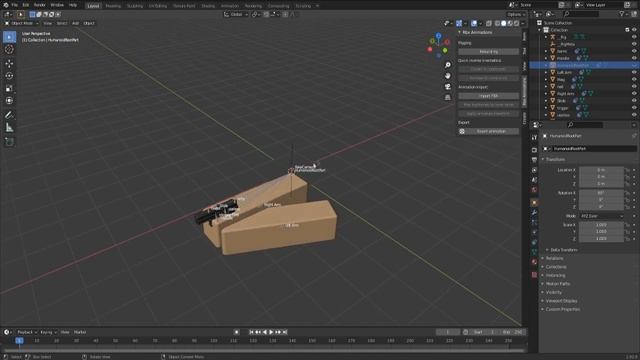Enable solid viewport shading mode
Screen dimensions: 640x360
click(x=503, y=23)
